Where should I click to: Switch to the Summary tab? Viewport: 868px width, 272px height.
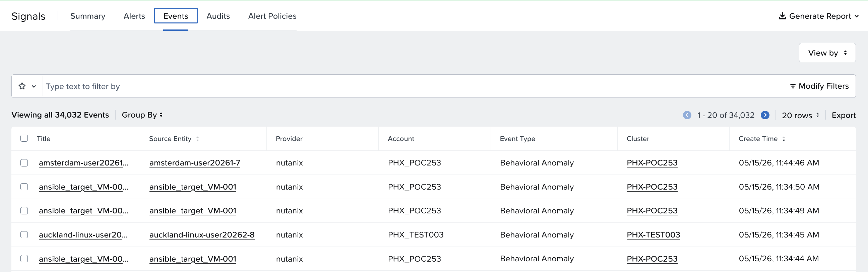[x=88, y=16]
